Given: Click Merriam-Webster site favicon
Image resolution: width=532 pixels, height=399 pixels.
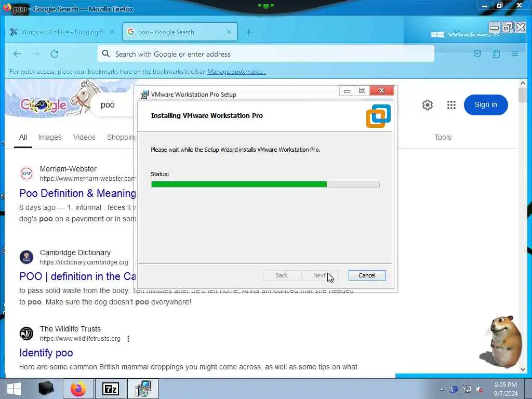Looking at the screenshot, I should point(26,174).
